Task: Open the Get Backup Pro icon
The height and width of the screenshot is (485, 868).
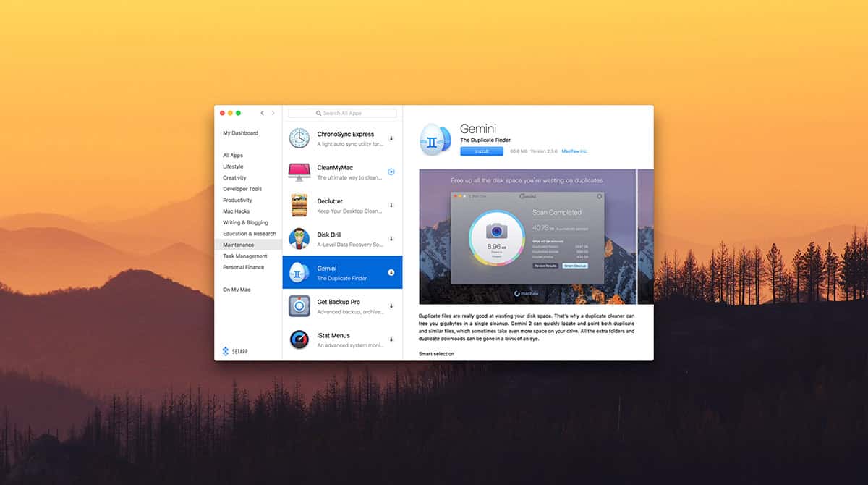Action: 299,306
